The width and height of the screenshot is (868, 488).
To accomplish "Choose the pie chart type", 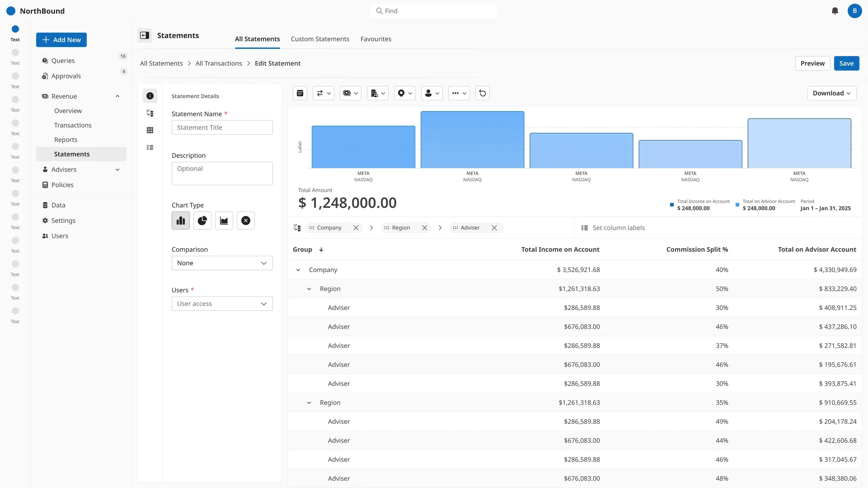I will pyautogui.click(x=202, y=220).
